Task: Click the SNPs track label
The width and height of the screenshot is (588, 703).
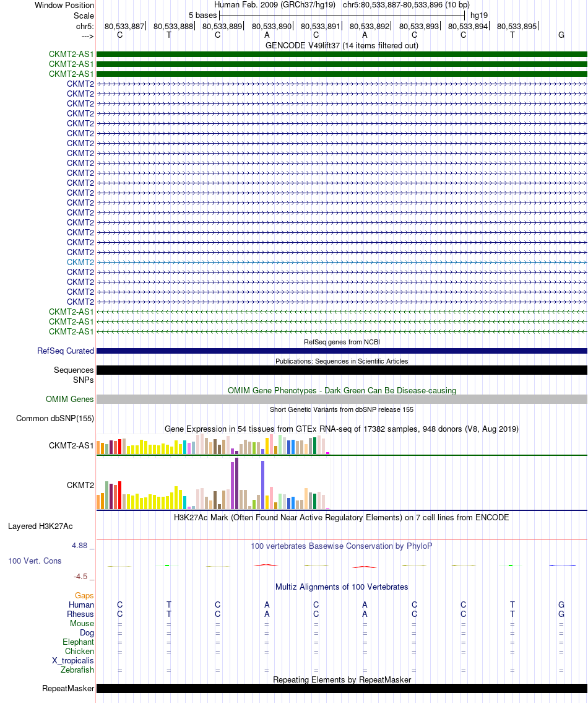Action: tap(84, 380)
